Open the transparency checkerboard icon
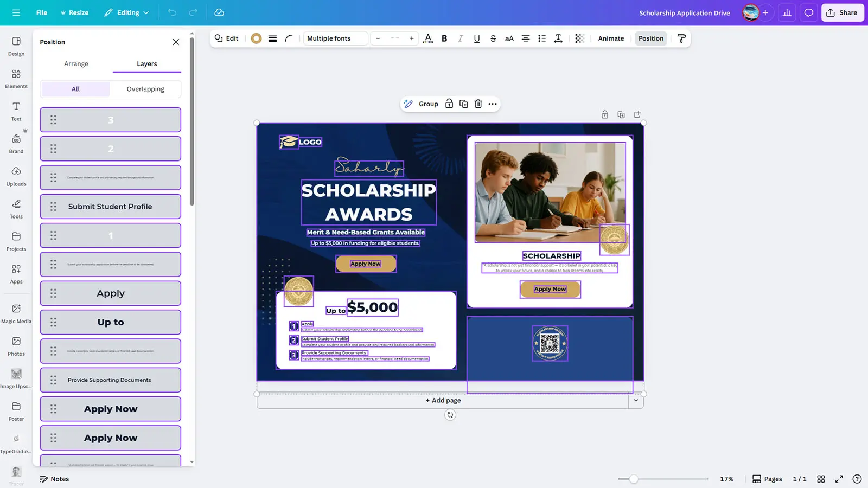 click(x=579, y=38)
